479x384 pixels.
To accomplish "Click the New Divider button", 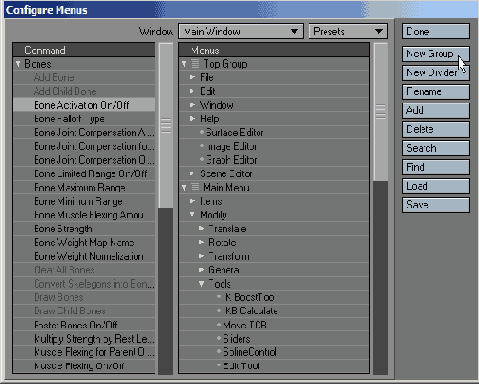I will 436,73.
